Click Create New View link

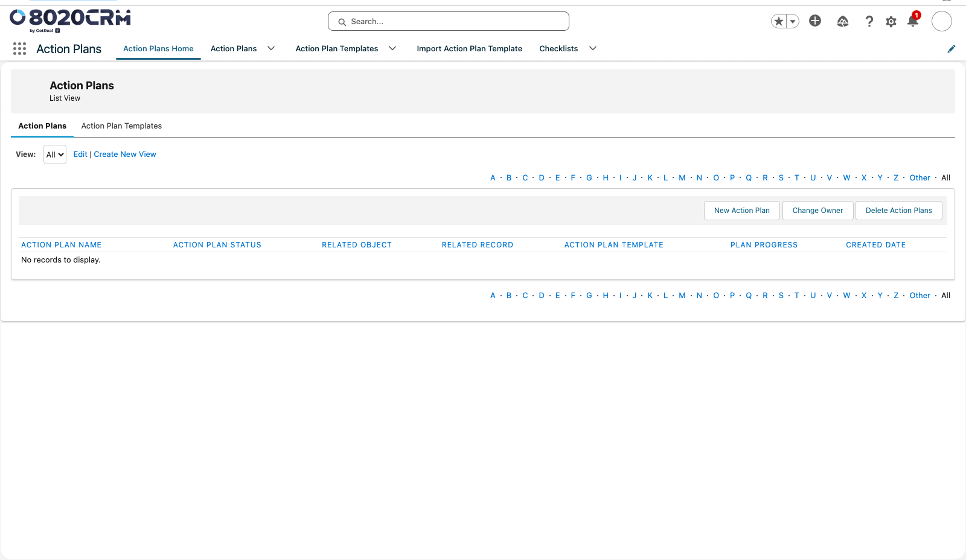coord(125,154)
